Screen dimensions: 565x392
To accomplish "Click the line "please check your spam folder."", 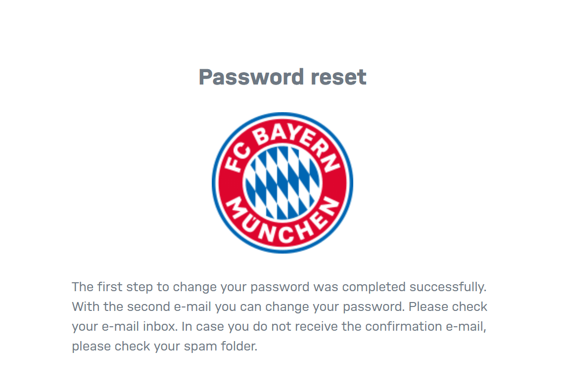I will click(165, 346).
